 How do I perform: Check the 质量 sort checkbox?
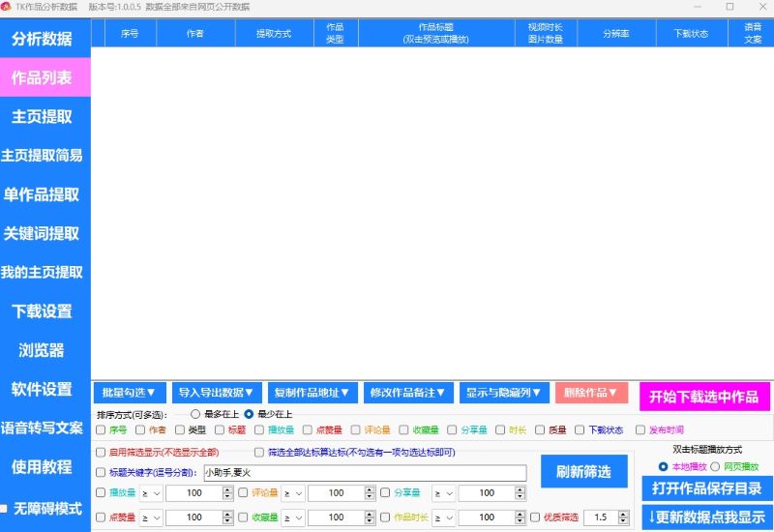540,429
